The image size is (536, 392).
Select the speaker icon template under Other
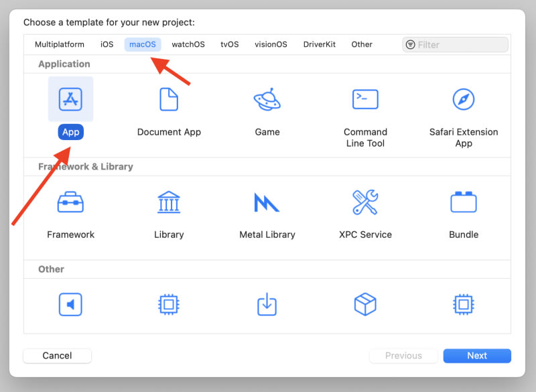70,305
